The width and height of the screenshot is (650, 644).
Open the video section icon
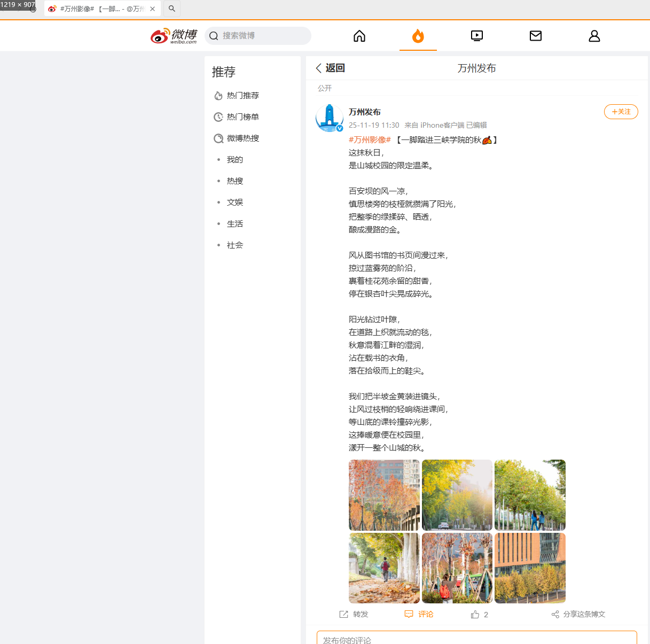point(476,36)
